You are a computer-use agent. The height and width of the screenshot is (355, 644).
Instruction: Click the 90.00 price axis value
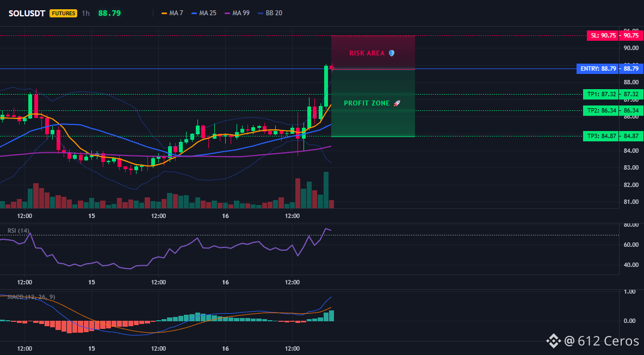click(x=631, y=48)
